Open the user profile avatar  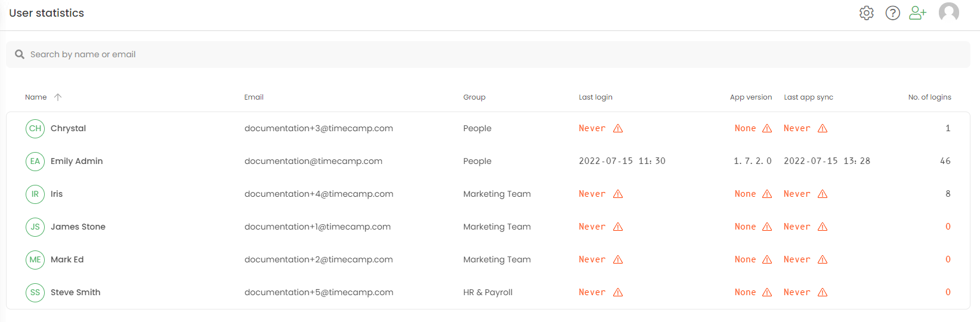coord(948,12)
